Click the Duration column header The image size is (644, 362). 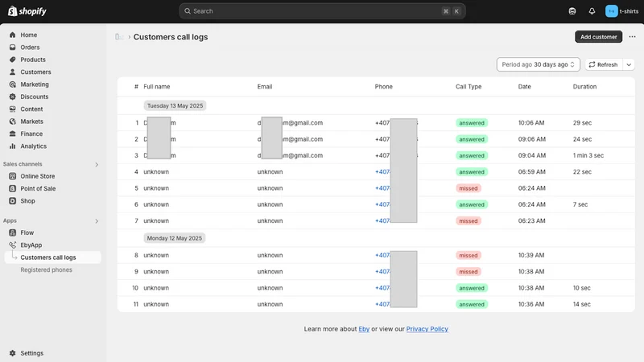tap(584, 87)
